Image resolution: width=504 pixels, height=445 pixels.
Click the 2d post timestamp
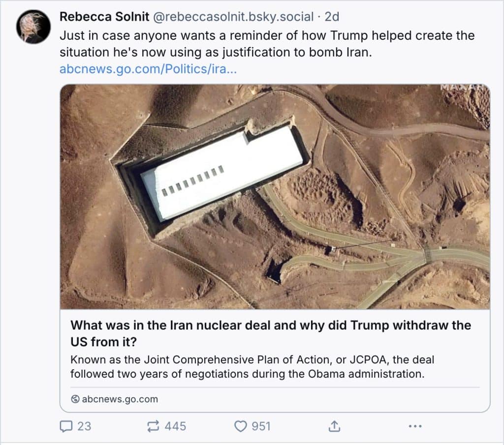[332, 17]
